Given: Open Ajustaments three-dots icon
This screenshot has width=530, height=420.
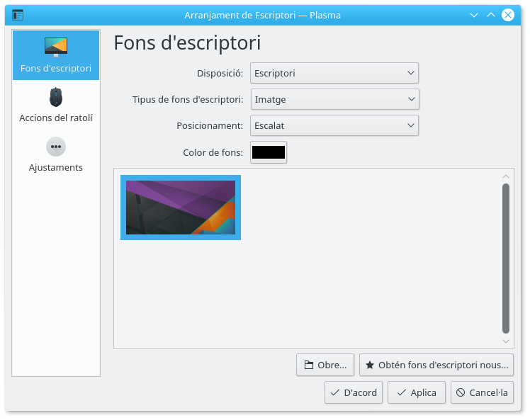Looking at the screenshot, I should tap(56, 147).
